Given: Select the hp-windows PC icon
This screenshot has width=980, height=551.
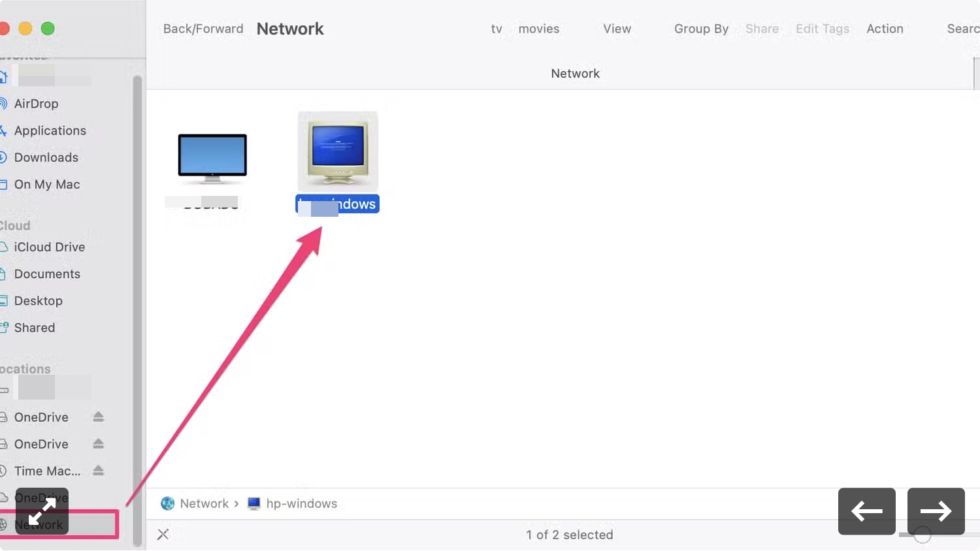Looking at the screenshot, I should [x=338, y=151].
